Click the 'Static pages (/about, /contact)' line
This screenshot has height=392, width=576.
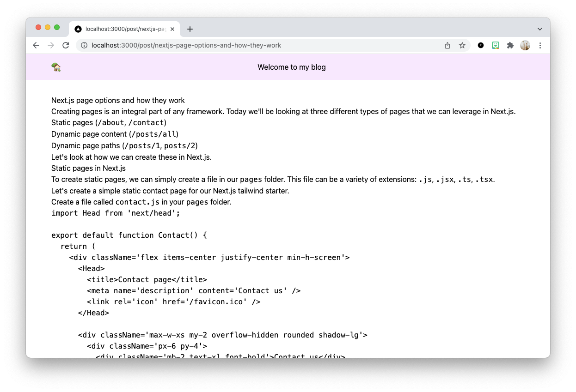(109, 123)
